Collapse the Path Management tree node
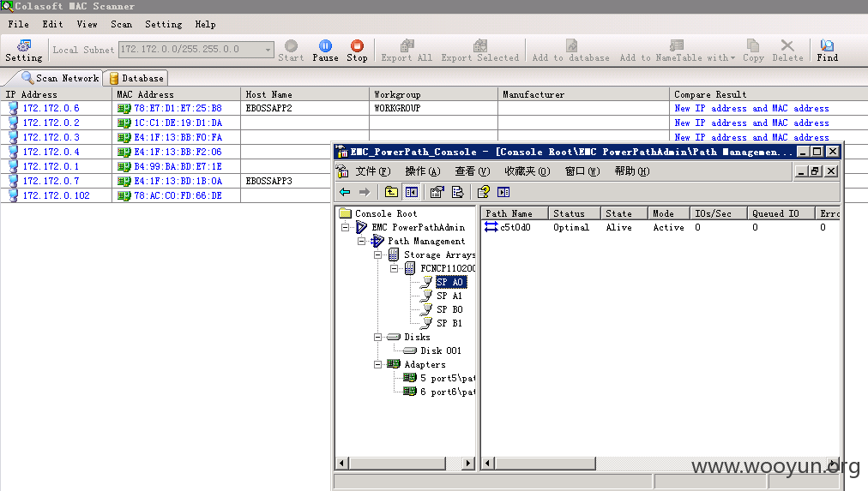This screenshot has width=868, height=491. point(361,241)
